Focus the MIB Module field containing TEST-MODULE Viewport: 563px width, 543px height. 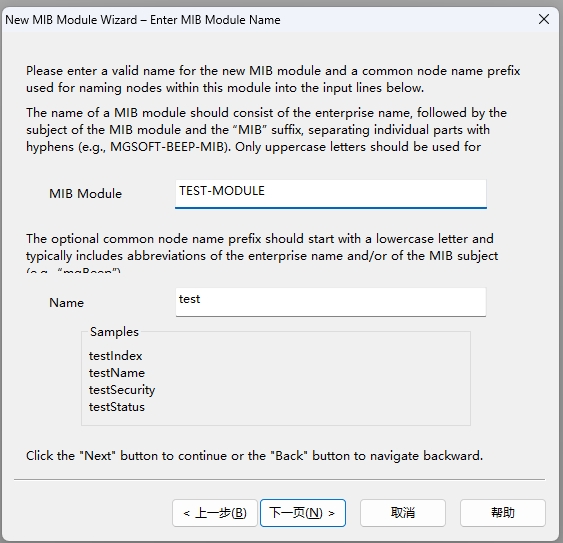pos(331,194)
